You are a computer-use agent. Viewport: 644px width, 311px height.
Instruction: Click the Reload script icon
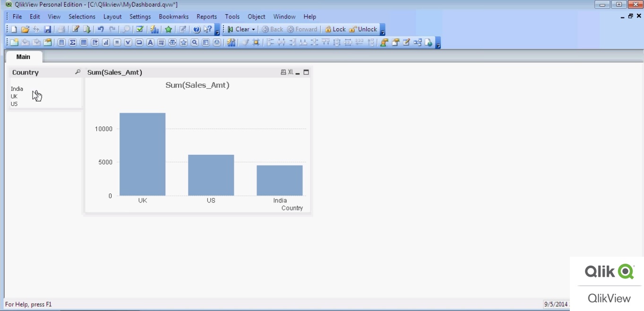[86, 29]
